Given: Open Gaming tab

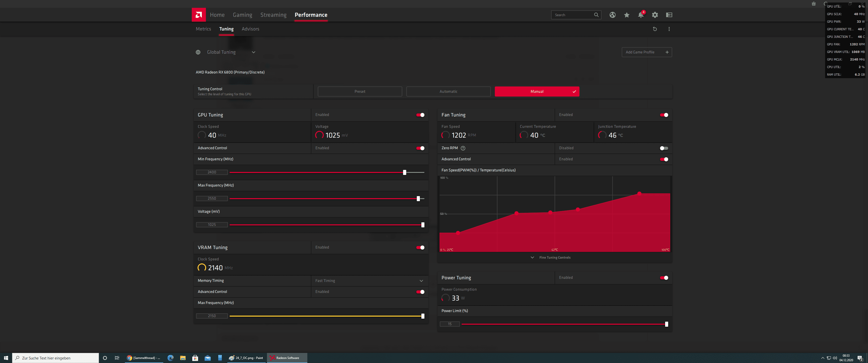Looking at the screenshot, I should [x=242, y=15].
